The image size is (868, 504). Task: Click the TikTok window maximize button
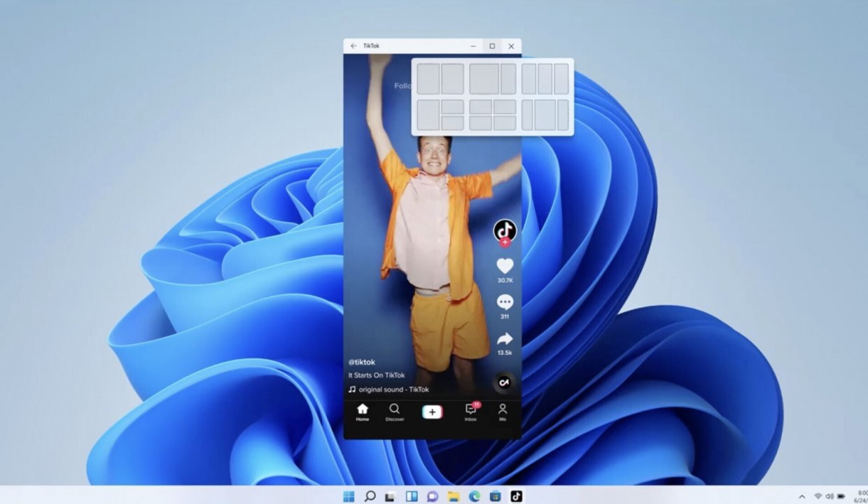tap(492, 46)
